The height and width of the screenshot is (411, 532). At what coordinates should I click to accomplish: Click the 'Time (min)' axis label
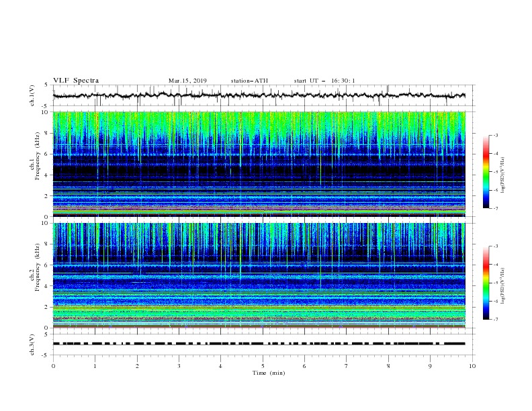click(269, 373)
